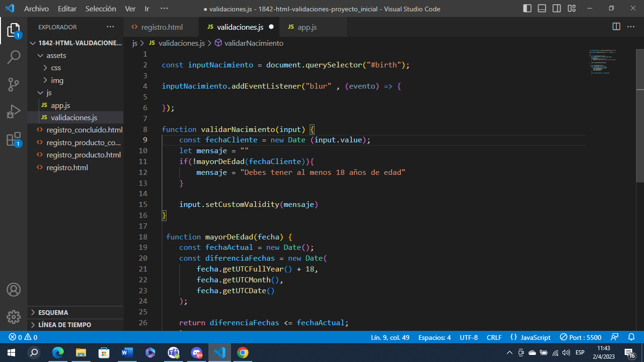Screen dimensions: 644x362
Task: Open the Extensions view
Action: [14, 140]
